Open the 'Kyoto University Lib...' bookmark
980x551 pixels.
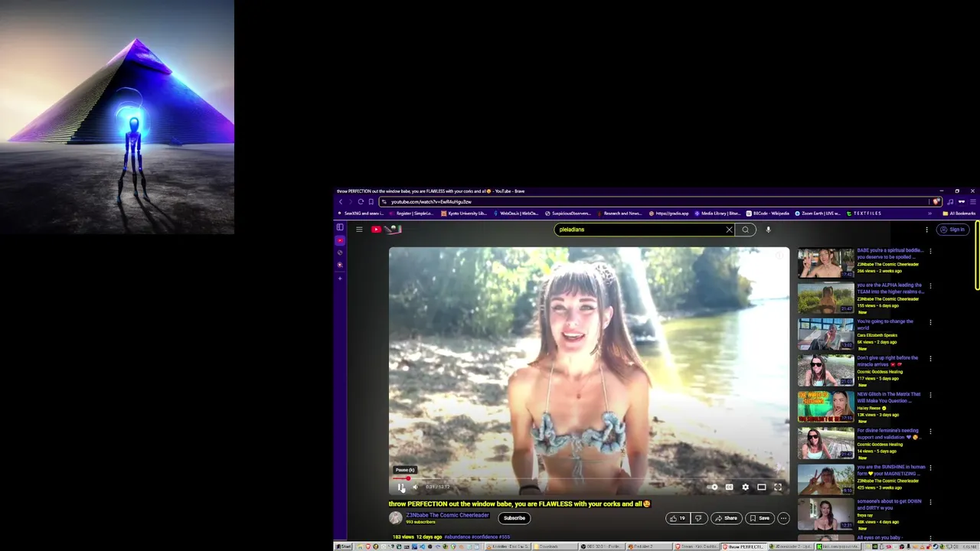[x=463, y=214]
